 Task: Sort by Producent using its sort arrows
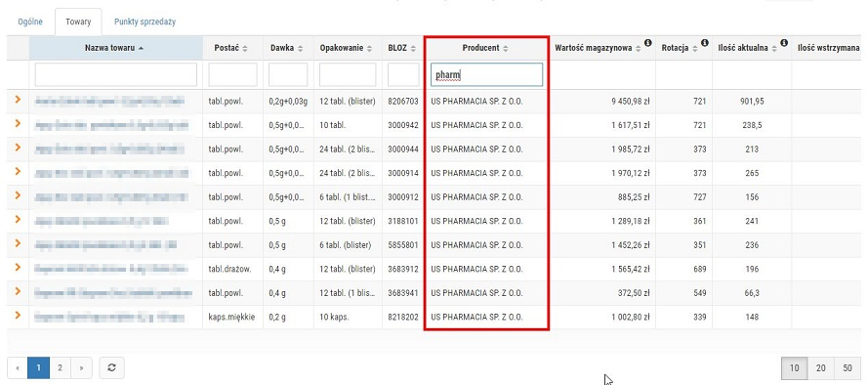506,49
